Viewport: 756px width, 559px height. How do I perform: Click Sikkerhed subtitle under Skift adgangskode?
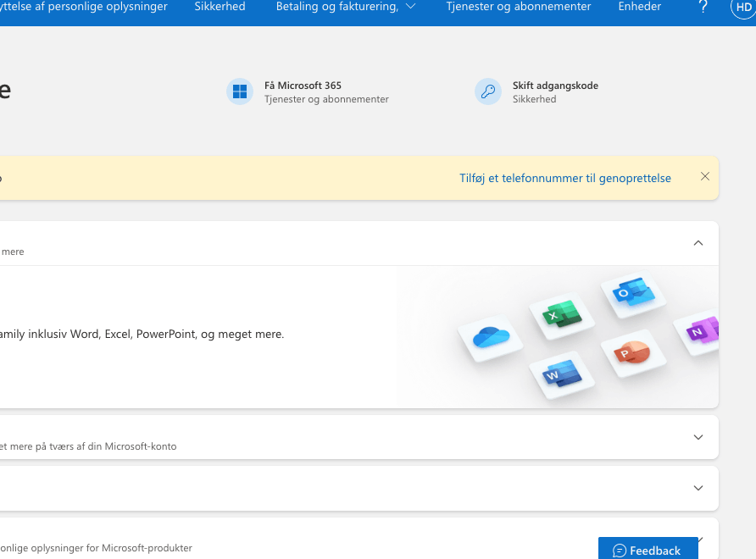tap(534, 99)
